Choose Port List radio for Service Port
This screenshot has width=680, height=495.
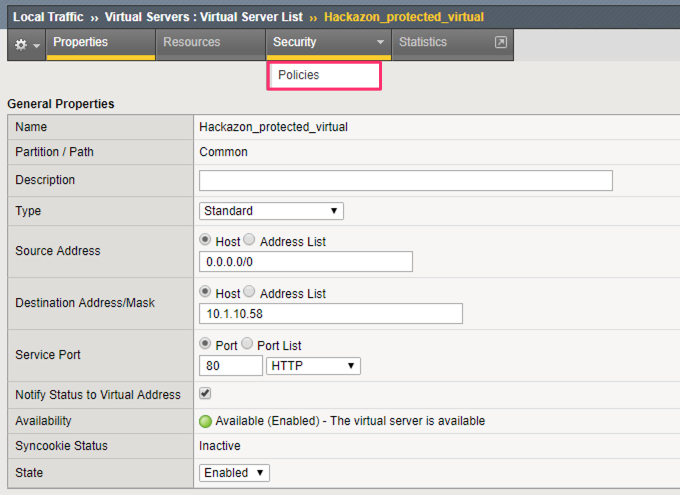(x=247, y=344)
